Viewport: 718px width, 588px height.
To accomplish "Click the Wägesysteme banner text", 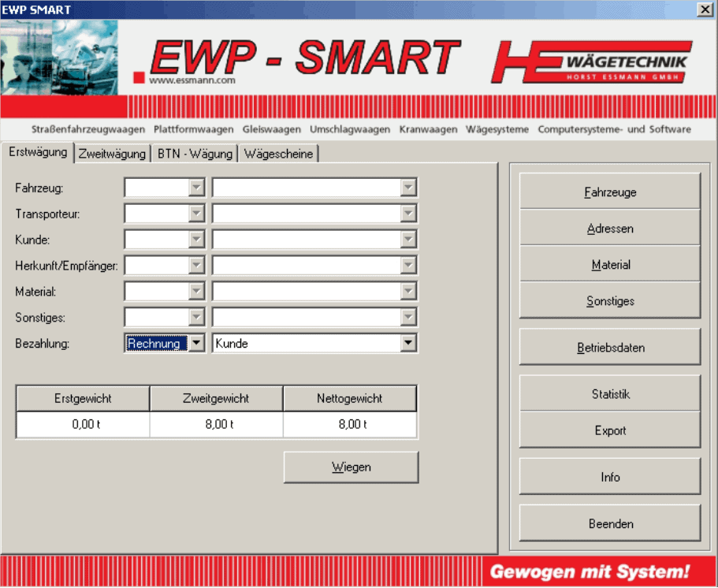I will (x=497, y=129).
